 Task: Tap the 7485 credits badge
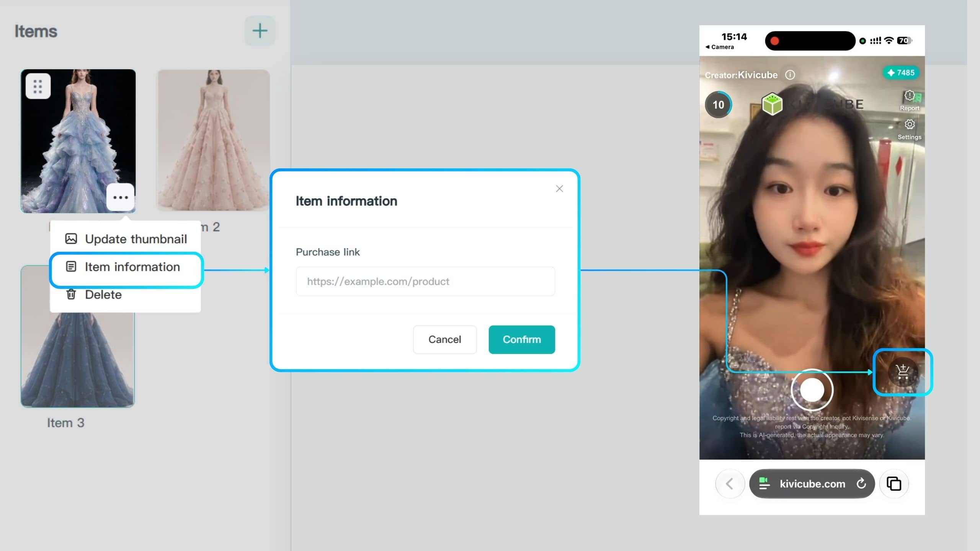point(901,73)
